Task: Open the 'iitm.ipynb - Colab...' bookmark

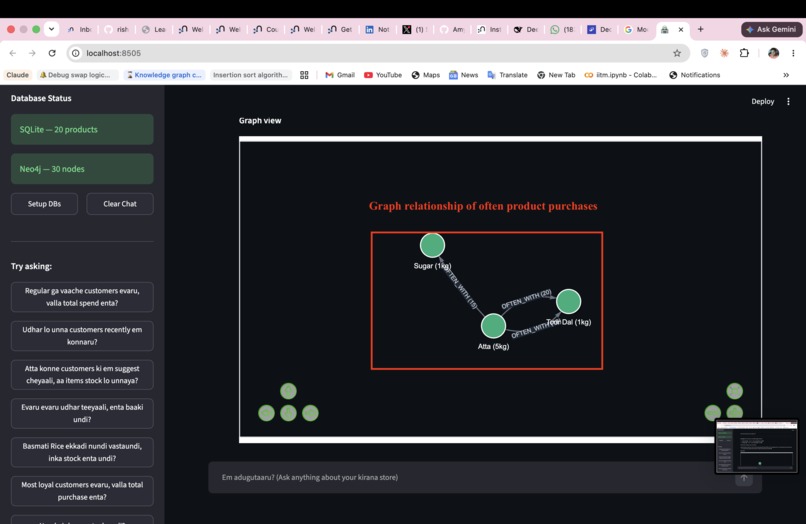Action: [x=620, y=75]
